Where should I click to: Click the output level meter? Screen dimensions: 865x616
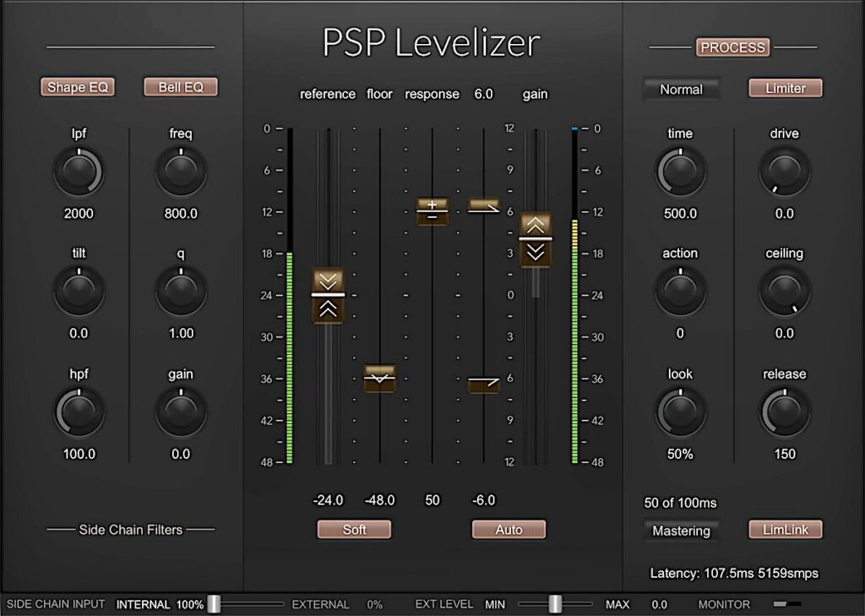574,295
